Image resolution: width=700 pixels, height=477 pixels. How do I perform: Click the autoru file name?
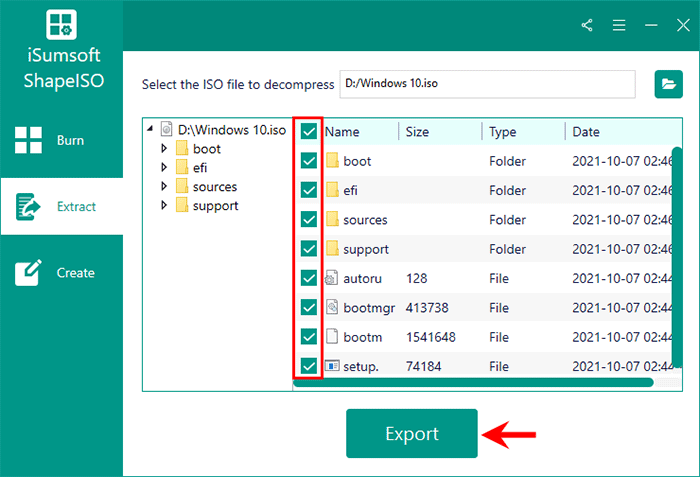[362, 278]
